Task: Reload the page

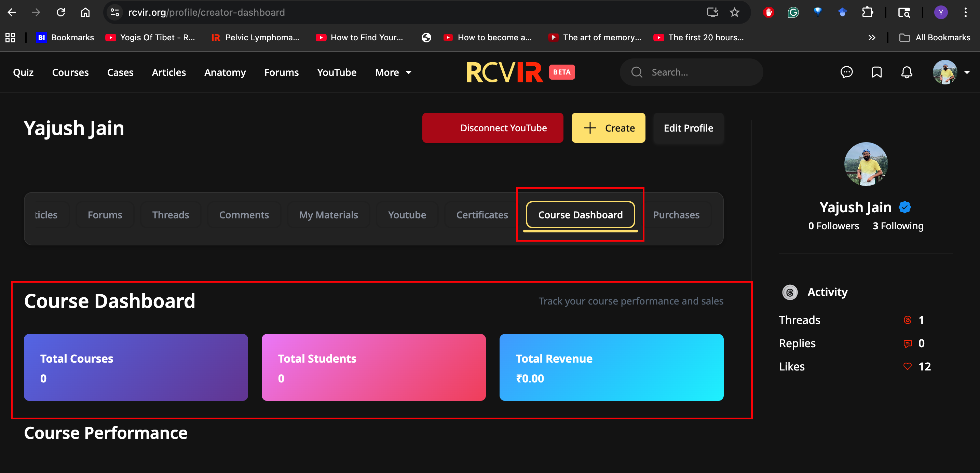Action: click(61, 13)
